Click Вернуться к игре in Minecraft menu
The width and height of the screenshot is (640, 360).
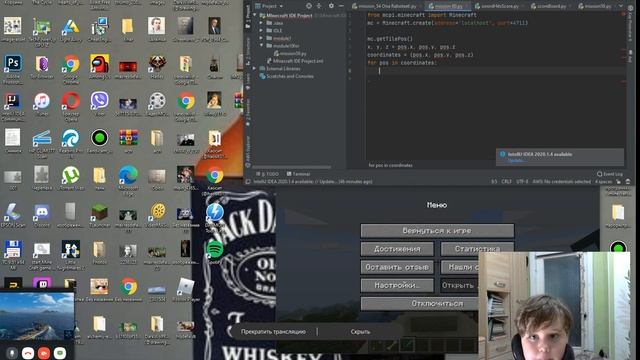(437, 231)
